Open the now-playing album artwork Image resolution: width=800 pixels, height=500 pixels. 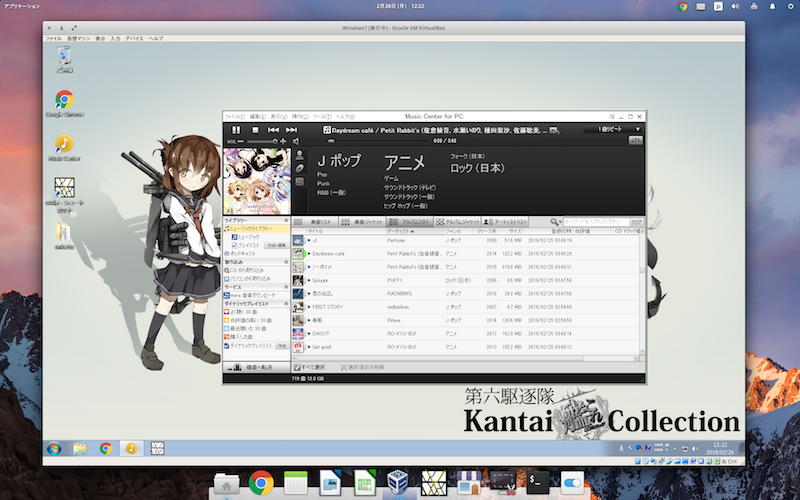coord(257,181)
